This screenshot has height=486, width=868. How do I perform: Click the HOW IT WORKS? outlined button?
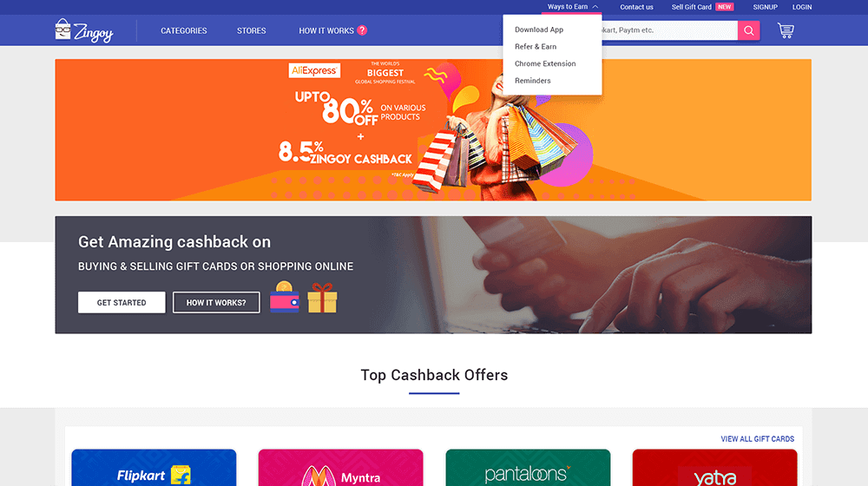(216, 303)
